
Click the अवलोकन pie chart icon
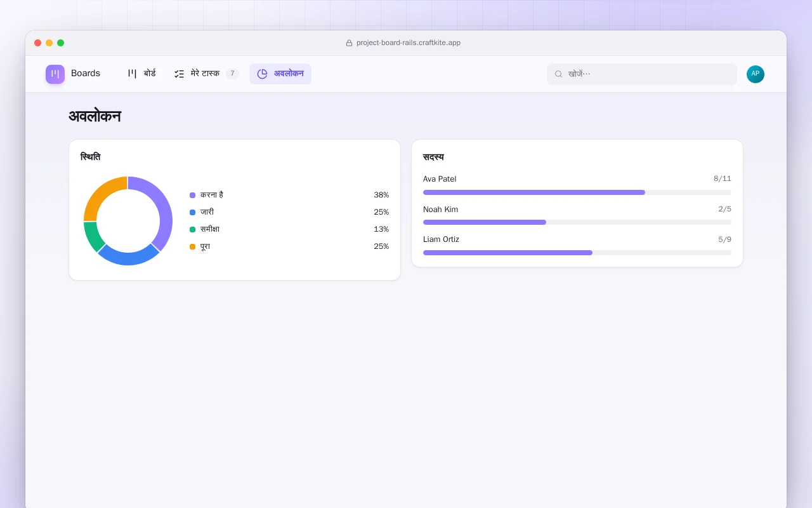(x=262, y=74)
